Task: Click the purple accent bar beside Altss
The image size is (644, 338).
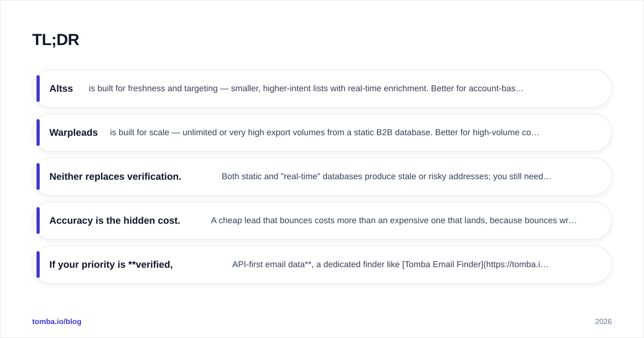Action: [x=38, y=89]
